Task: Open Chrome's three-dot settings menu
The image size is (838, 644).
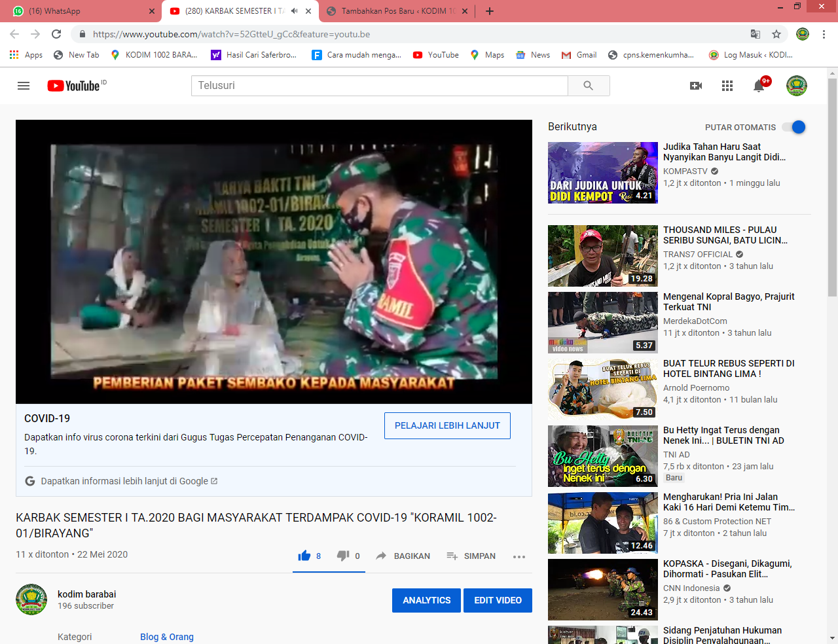Action: 824,34
